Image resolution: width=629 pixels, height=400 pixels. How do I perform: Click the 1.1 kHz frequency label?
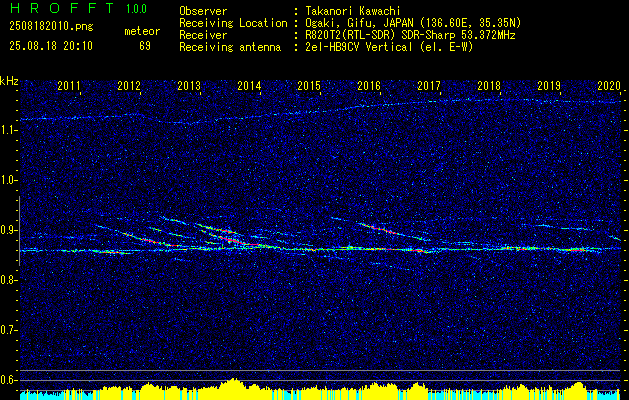tap(9, 130)
